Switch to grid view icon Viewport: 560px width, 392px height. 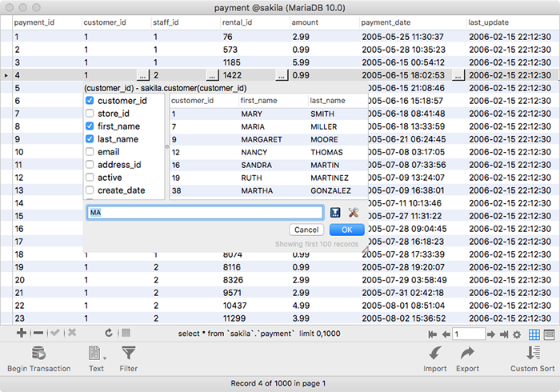534,334
